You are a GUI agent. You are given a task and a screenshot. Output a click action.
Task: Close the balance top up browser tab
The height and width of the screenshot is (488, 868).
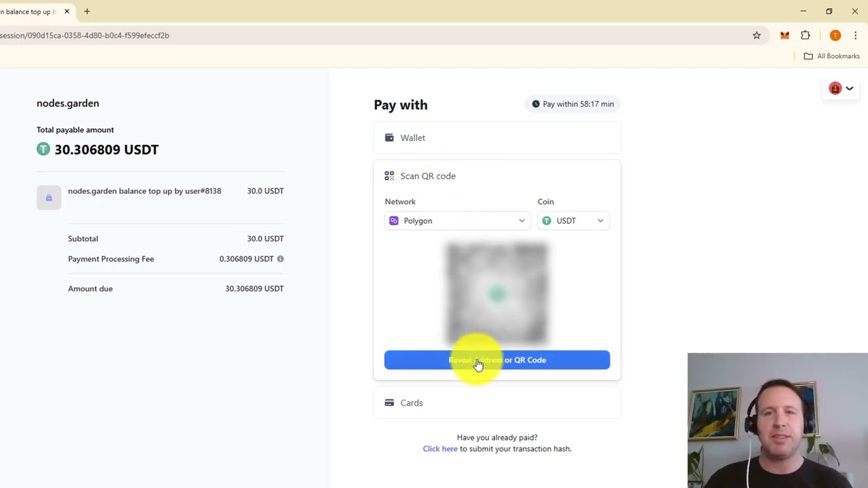[66, 12]
